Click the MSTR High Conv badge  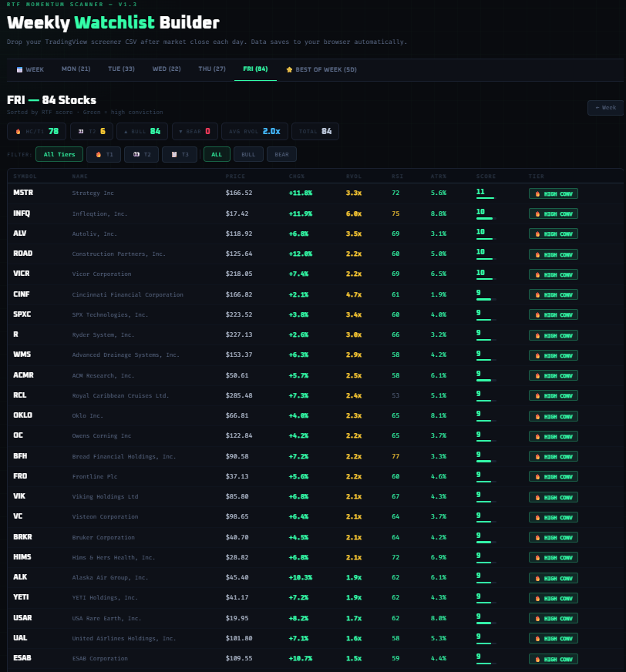click(553, 193)
